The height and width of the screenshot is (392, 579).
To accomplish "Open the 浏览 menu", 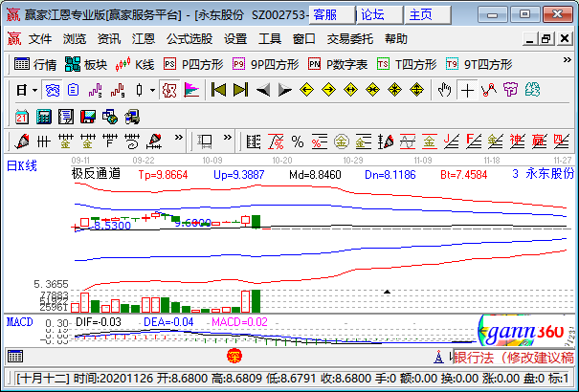I will 75,38.
